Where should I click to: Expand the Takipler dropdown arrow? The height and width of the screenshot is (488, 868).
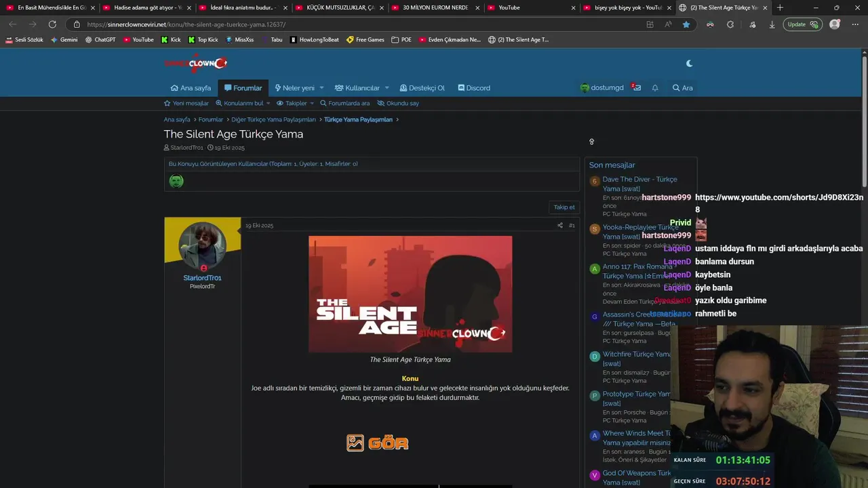coord(312,104)
